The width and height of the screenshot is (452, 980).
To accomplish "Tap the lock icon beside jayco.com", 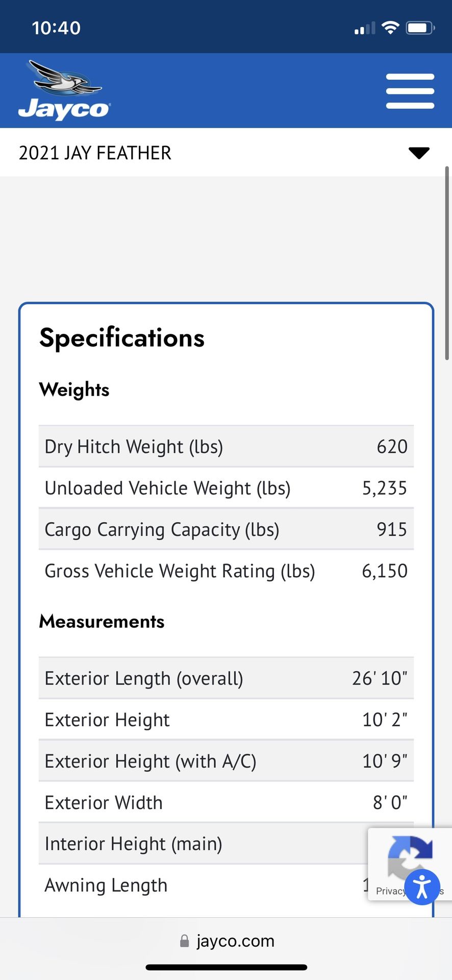I will [x=185, y=941].
